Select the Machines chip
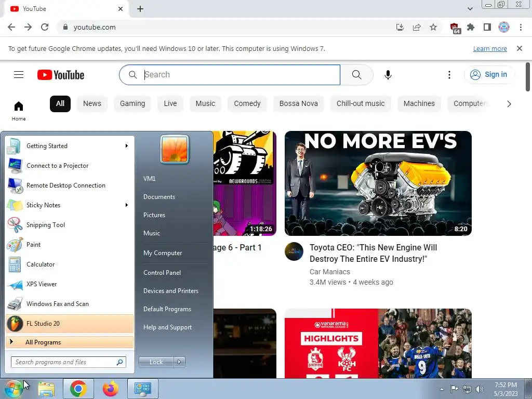 [419, 103]
